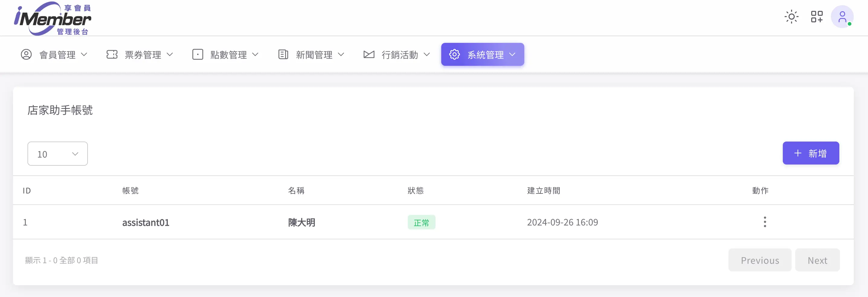Click the 系統管理 gear icon
The width and height of the screenshot is (868, 297).
454,54
